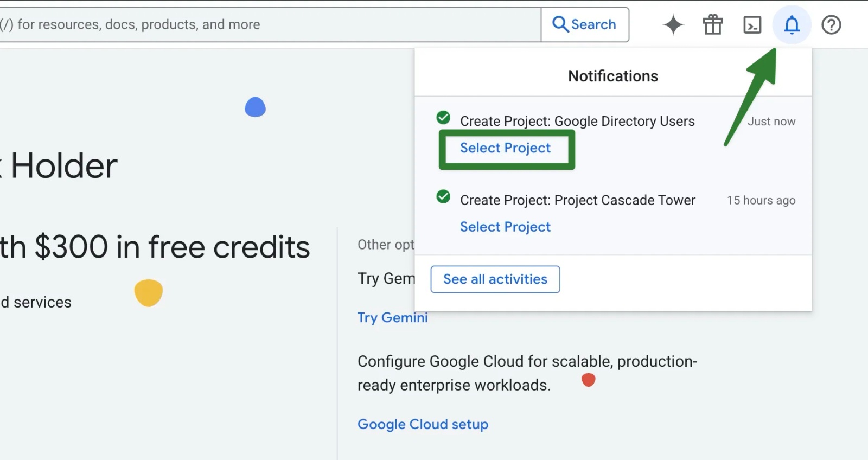Click the '15 hours ago' timestamp
868x460 pixels.
coord(761,201)
